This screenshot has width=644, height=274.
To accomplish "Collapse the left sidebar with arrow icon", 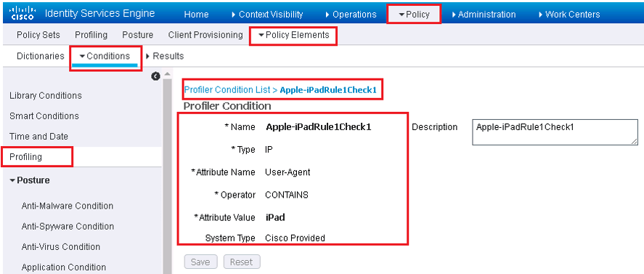I will click(x=155, y=76).
